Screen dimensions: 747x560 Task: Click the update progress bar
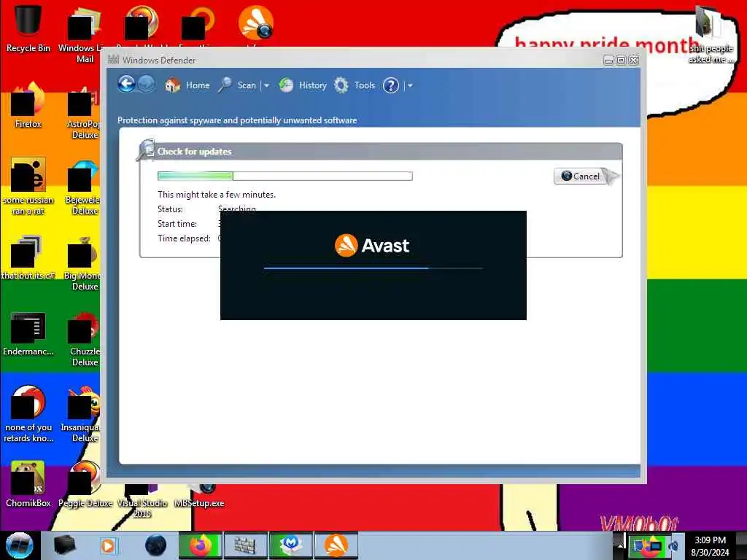coord(285,176)
